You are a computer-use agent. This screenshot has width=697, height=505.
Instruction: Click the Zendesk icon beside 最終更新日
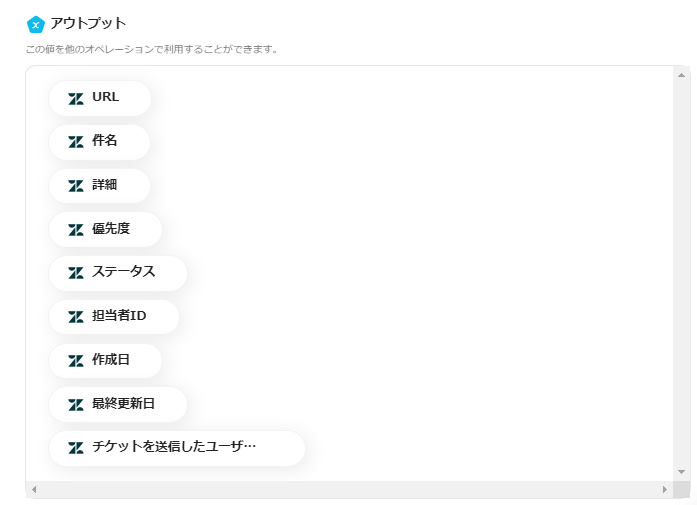76,404
